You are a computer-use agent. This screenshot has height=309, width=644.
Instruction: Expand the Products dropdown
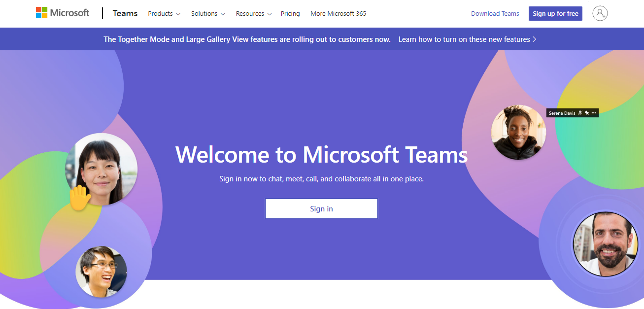(164, 14)
